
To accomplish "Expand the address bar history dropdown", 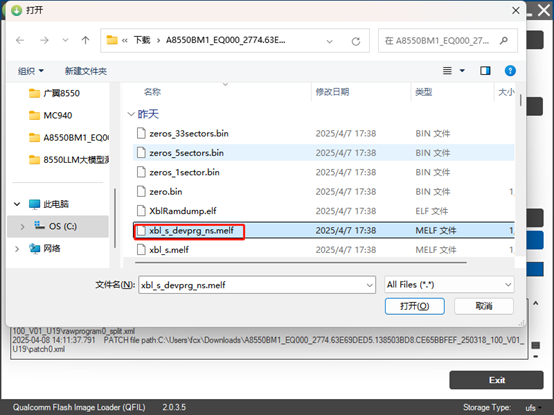I will [329, 41].
